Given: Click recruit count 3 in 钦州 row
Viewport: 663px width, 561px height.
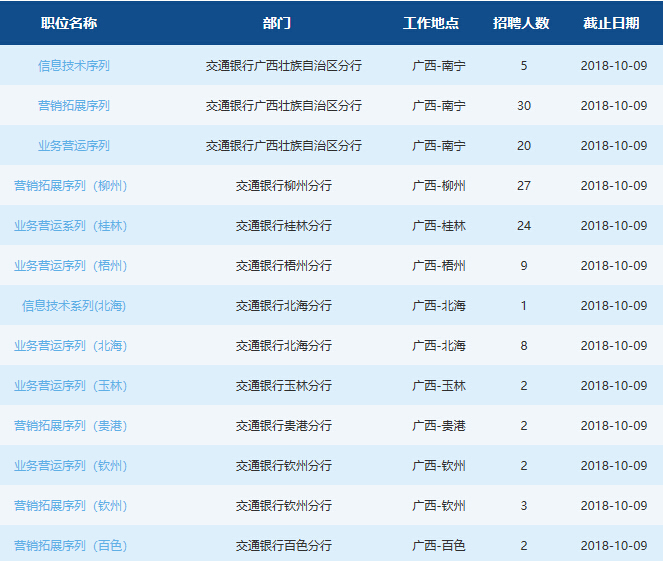Looking at the screenshot, I should point(524,506).
